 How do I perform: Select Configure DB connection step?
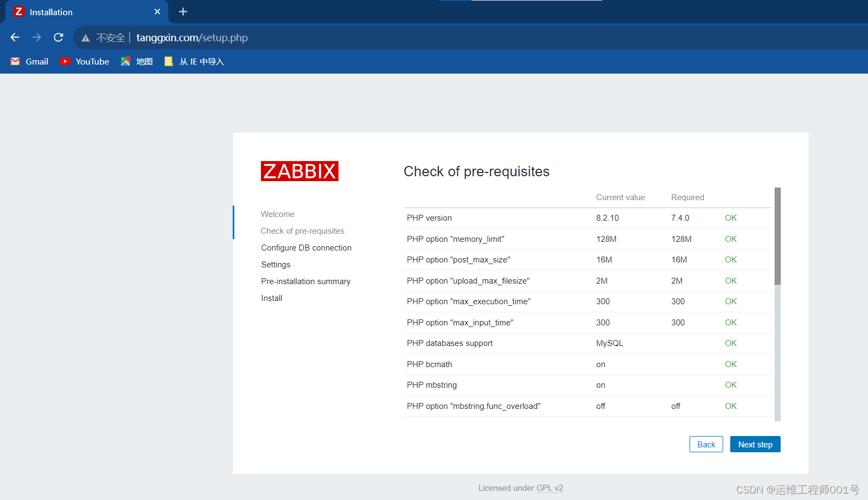point(307,248)
